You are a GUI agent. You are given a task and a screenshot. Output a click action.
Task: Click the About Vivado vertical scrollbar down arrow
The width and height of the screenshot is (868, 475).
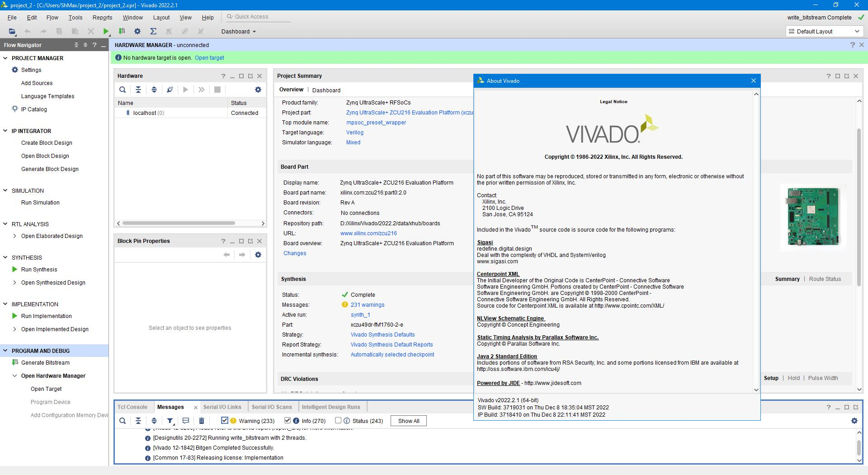(756, 390)
